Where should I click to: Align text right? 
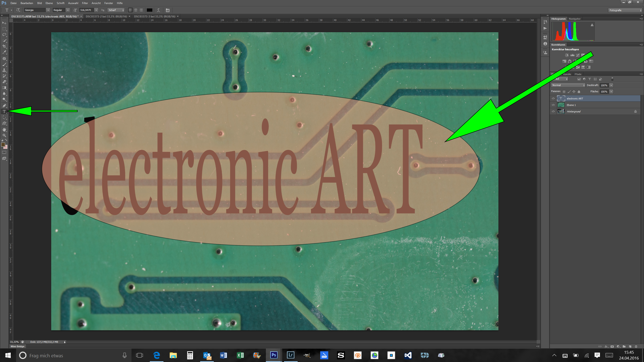point(141,10)
